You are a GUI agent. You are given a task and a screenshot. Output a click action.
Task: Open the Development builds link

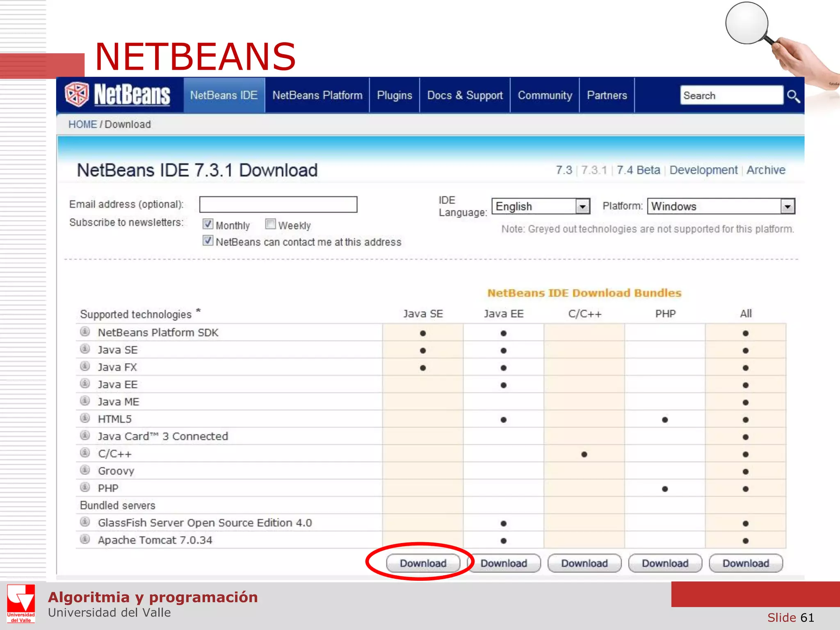703,170
